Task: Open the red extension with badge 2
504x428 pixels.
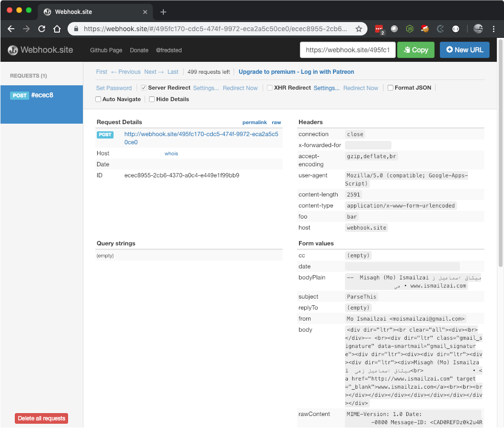Action: click(379, 29)
